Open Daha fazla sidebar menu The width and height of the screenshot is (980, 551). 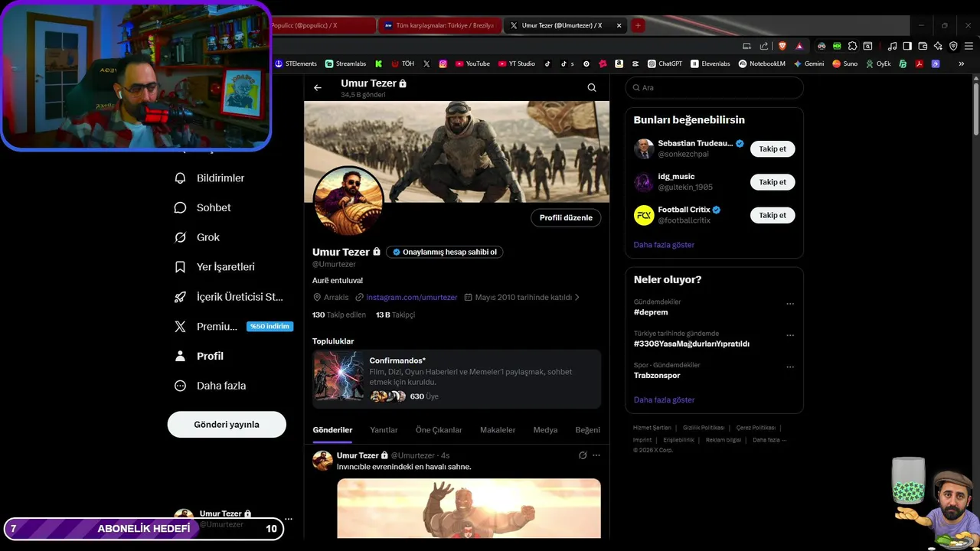pyautogui.click(x=211, y=386)
